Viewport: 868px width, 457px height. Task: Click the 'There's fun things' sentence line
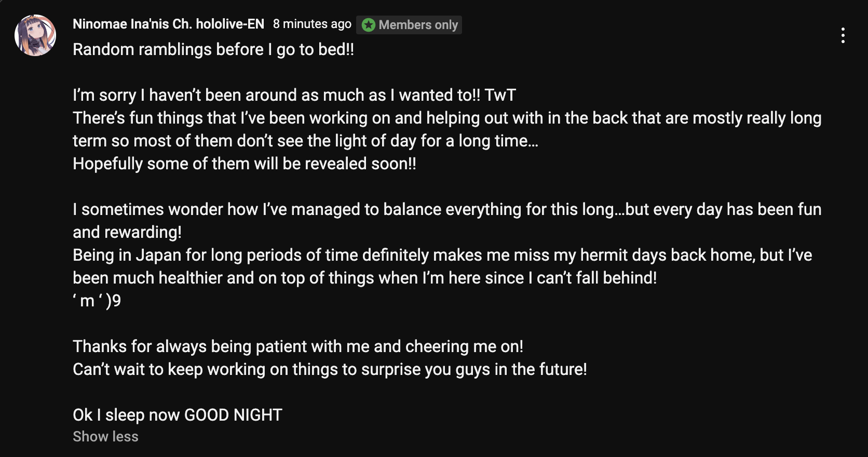point(447,118)
